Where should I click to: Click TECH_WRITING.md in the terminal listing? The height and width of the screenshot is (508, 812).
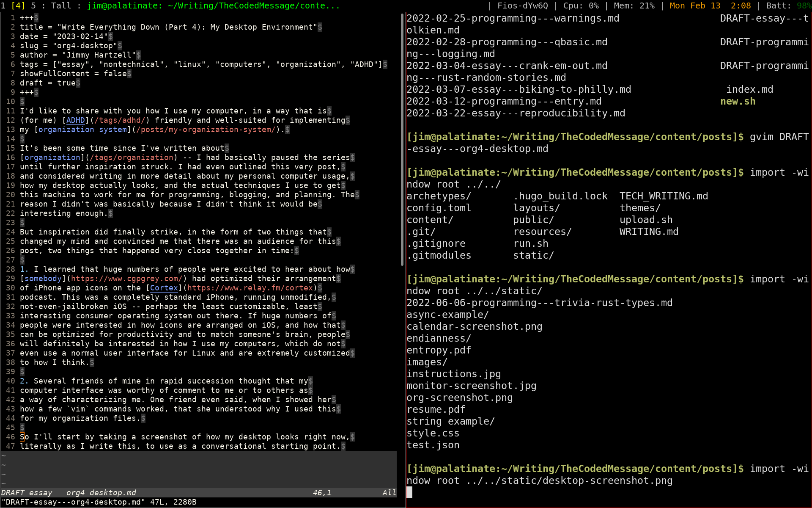coord(664,196)
